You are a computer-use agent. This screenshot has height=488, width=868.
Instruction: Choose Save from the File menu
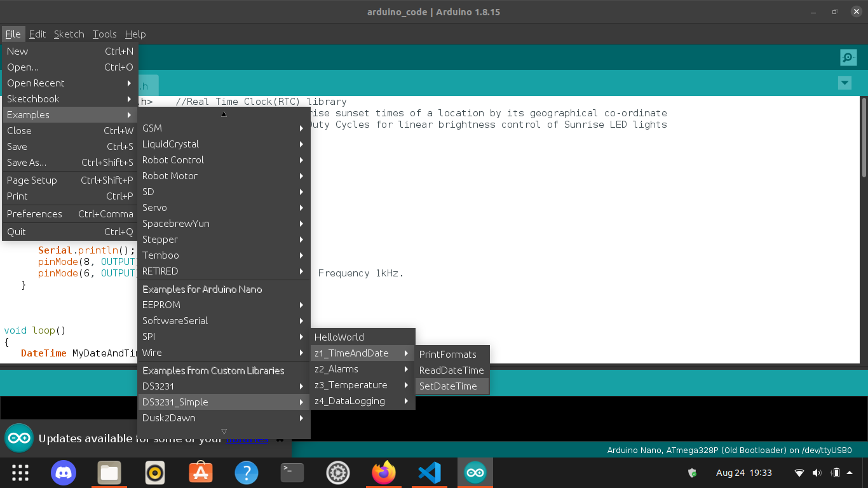pyautogui.click(x=70, y=147)
